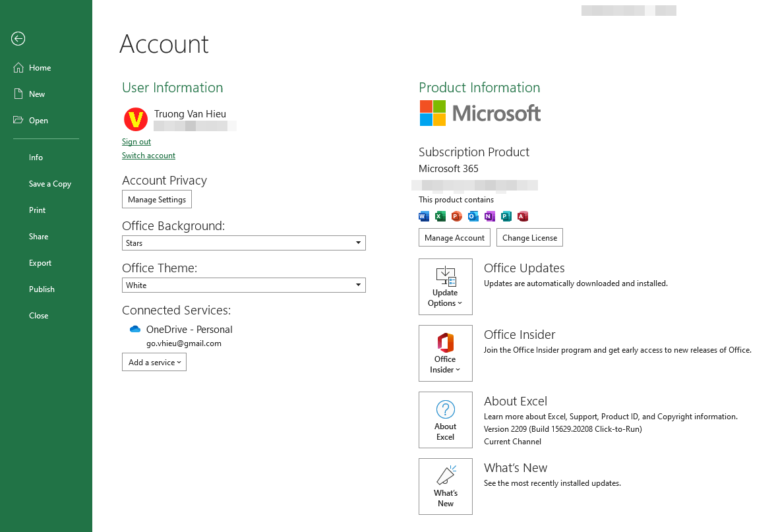Open the Share menu item
774x532 pixels.
[x=38, y=237]
